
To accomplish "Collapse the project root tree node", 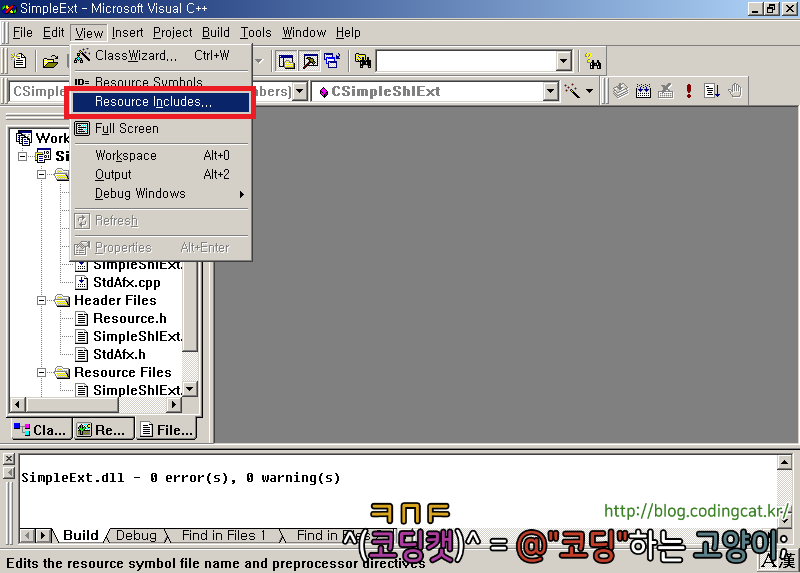I will pos(22,157).
